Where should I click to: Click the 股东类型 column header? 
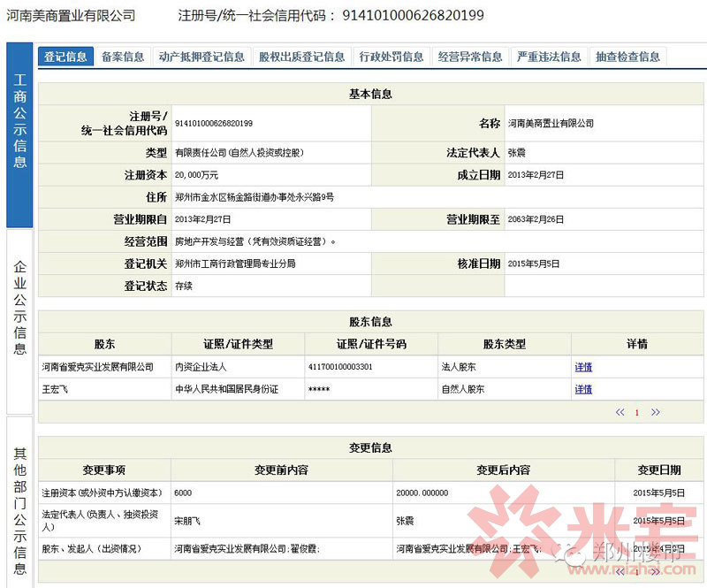click(x=504, y=344)
